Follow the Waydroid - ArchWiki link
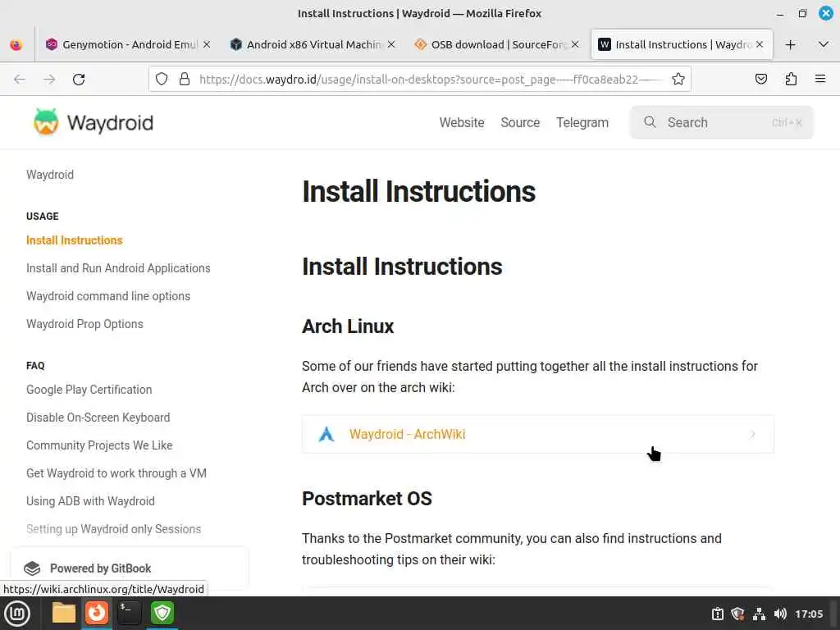 407,434
